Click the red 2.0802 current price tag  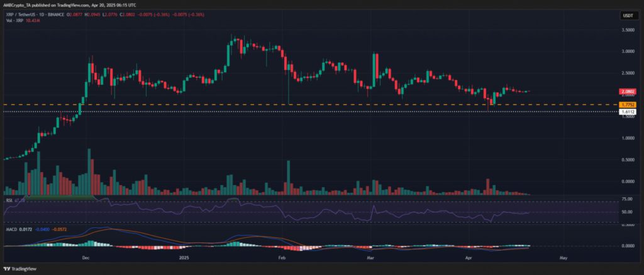pyautogui.click(x=628, y=92)
